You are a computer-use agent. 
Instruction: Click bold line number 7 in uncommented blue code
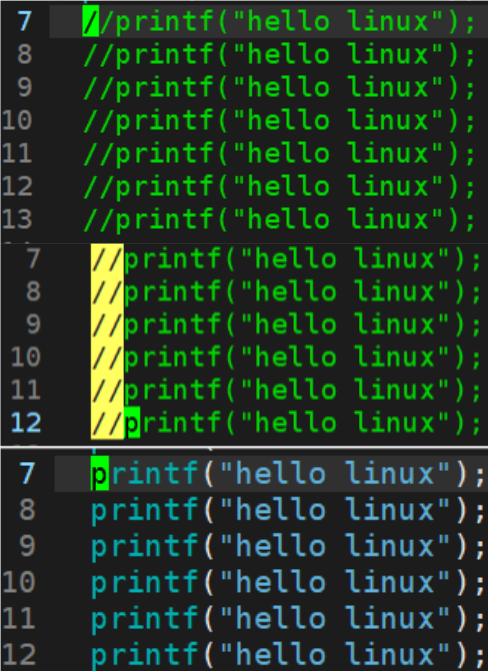[27, 474]
